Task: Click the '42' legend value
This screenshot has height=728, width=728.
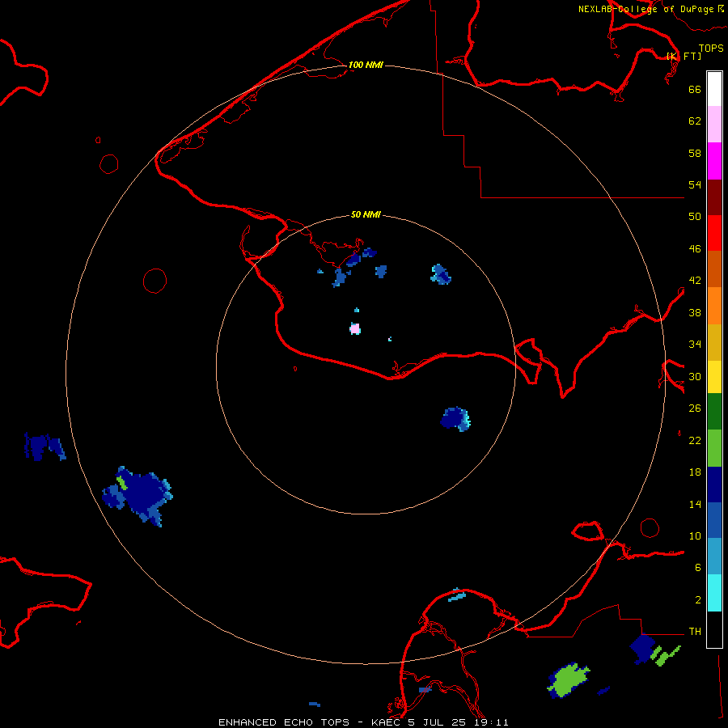Action: coord(695,281)
